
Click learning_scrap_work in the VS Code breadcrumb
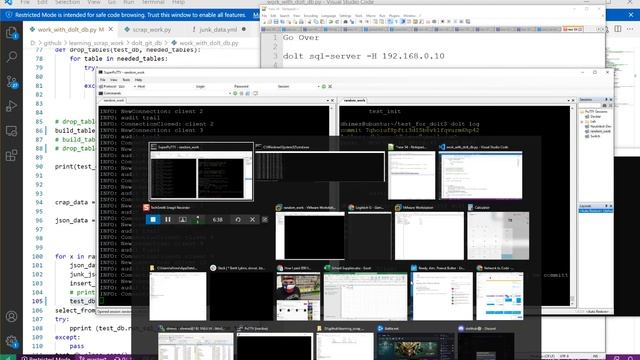coord(96,43)
